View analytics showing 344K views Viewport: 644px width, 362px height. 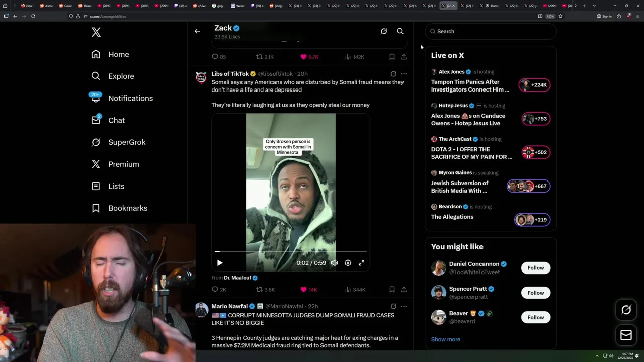click(x=355, y=290)
